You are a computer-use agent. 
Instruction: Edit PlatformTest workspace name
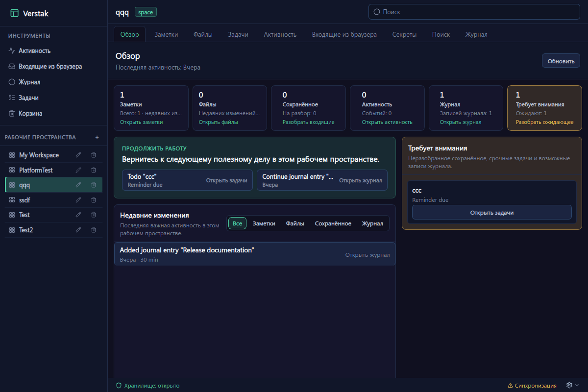tap(78, 170)
